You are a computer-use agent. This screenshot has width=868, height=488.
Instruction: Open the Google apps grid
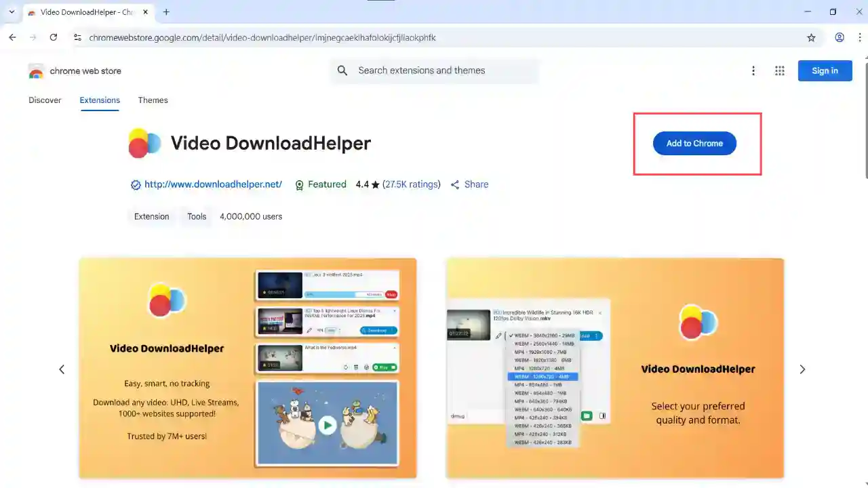779,70
